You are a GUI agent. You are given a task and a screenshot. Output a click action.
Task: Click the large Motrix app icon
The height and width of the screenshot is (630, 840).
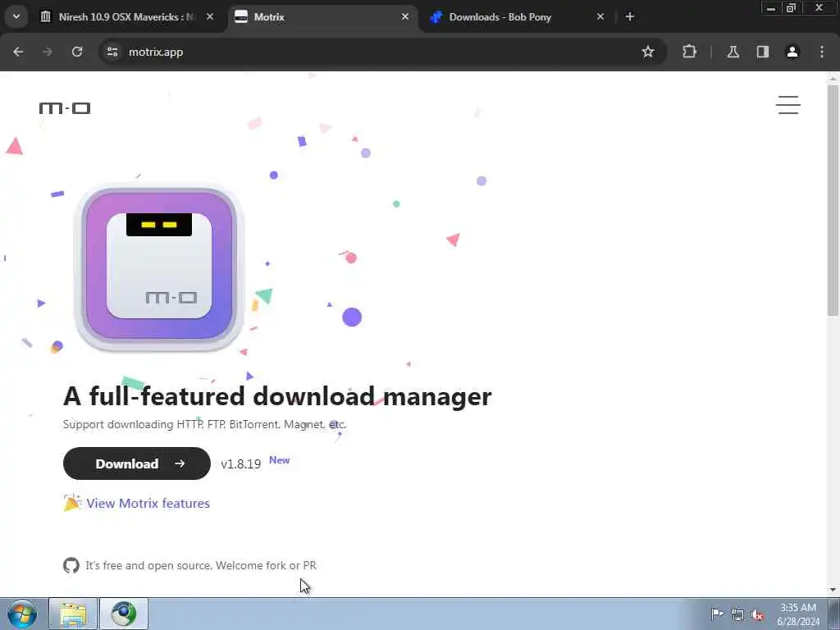click(159, 267)
